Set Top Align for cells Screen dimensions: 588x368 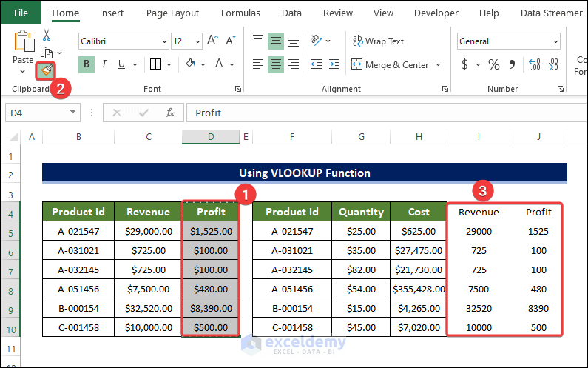258,41
